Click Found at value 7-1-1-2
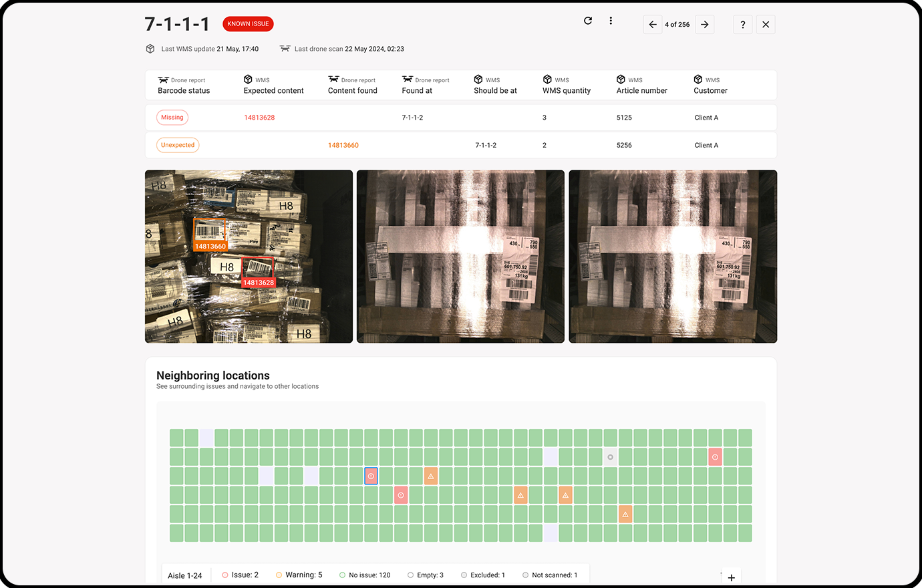This screenshot has width=922, height=588. (x=412, y=118)
